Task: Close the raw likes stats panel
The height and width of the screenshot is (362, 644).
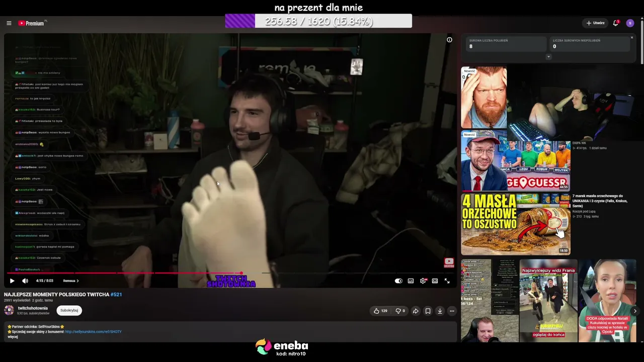Action: pos(632,38)
